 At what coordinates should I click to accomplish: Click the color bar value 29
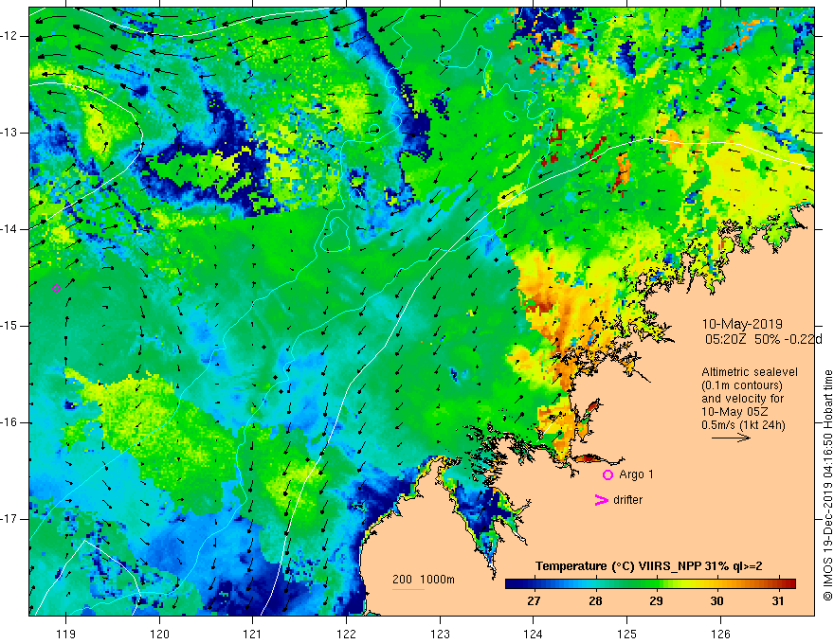pos(656,601)
